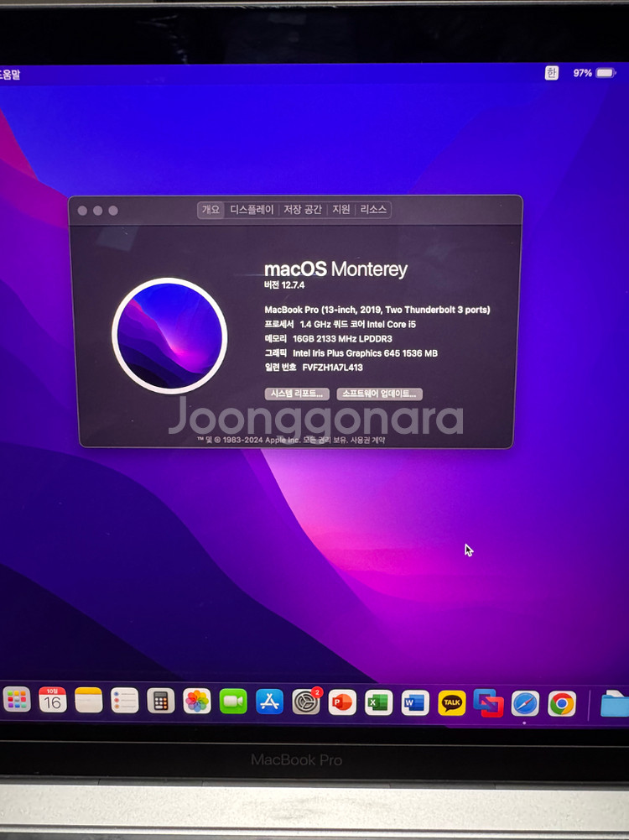Viewport: 629px width, 840px height.
Task: Launch Microsoft PowerPoint from dock
Action: pos(342,702)
